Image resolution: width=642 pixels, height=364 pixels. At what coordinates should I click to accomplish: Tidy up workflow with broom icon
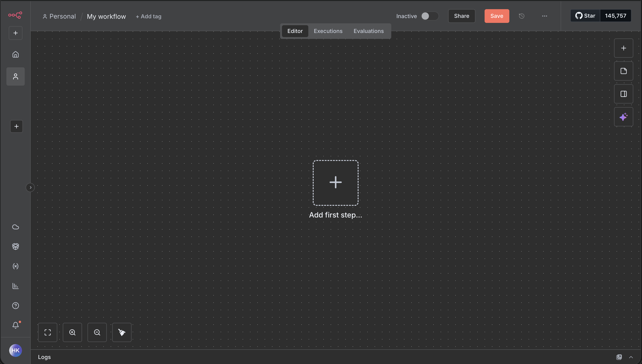122,332
